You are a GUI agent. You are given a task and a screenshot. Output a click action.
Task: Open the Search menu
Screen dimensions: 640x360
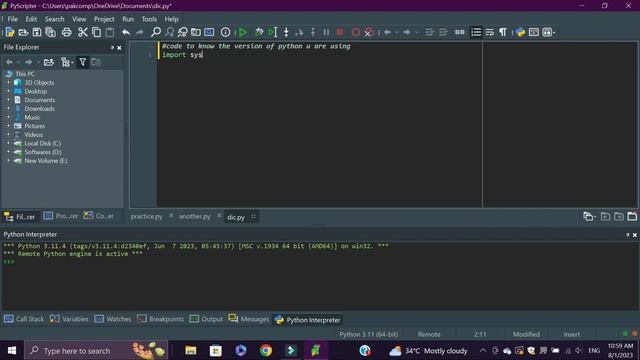coord(55,19)
